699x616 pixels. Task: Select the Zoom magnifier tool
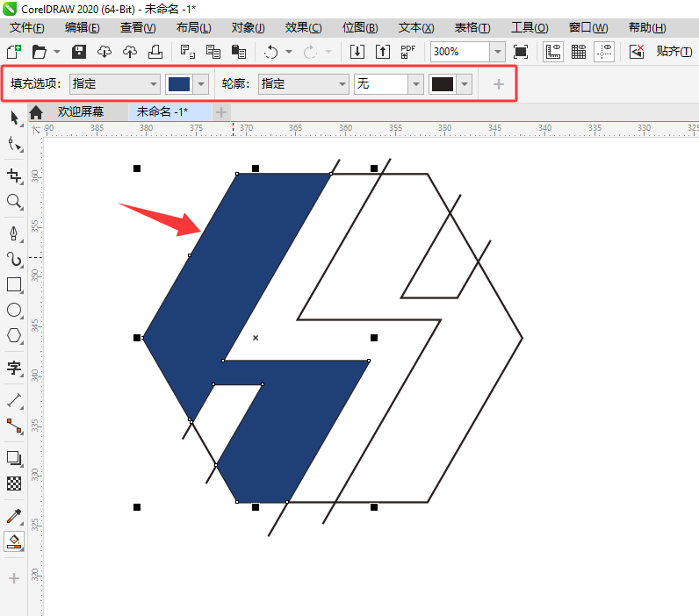coord(15,202)
